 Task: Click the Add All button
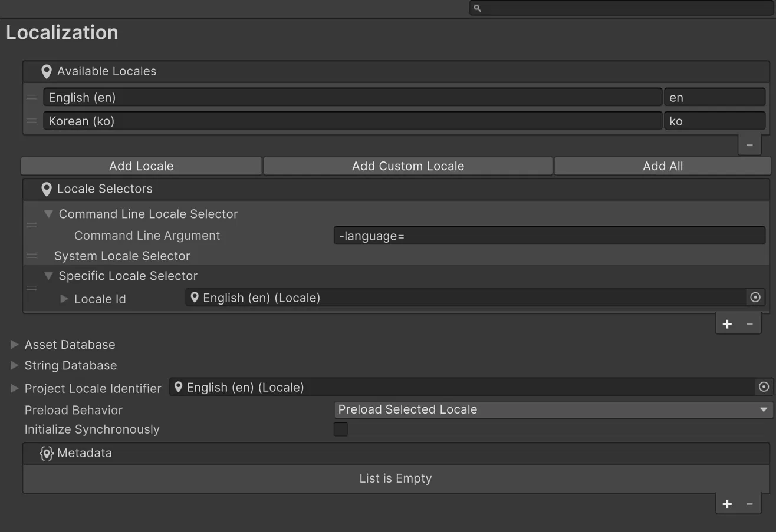click(x=663, y=166)
